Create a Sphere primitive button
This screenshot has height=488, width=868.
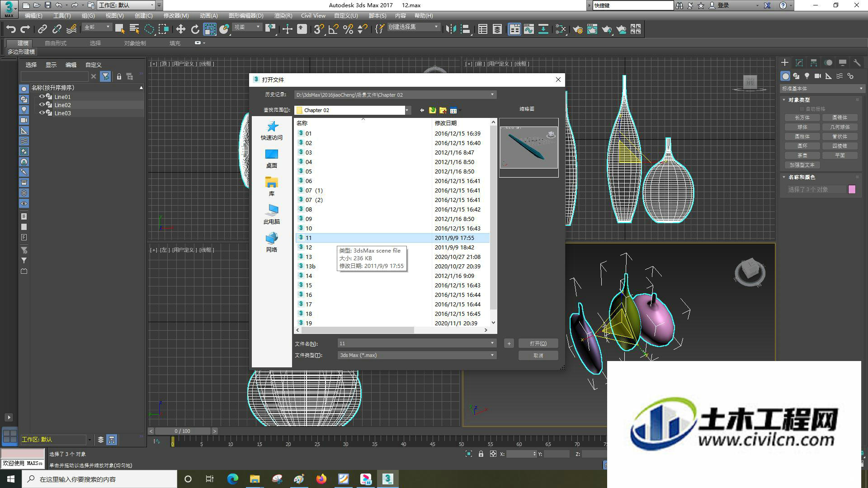(x=802, y=127)
